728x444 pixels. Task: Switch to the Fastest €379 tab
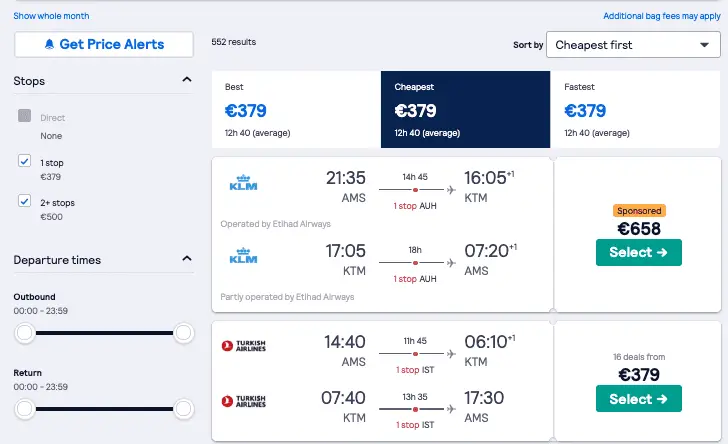[635, 109]
